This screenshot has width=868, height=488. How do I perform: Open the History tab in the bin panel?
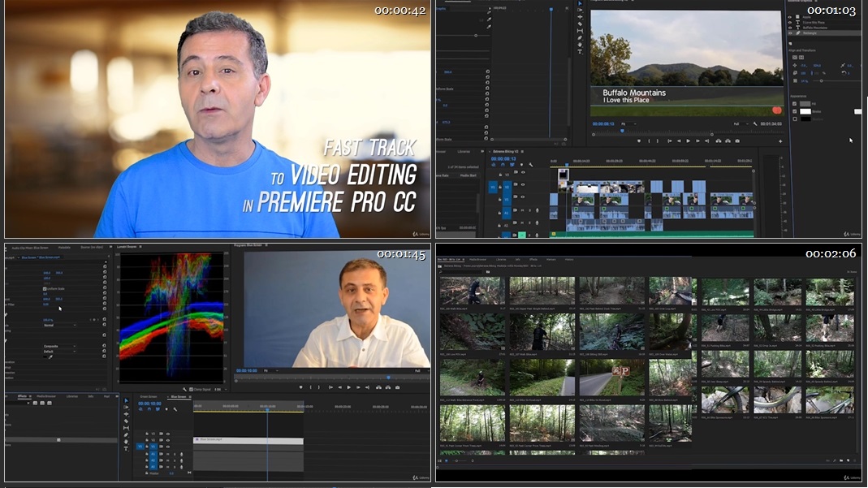pyautogui.click(x=569, y=259)
